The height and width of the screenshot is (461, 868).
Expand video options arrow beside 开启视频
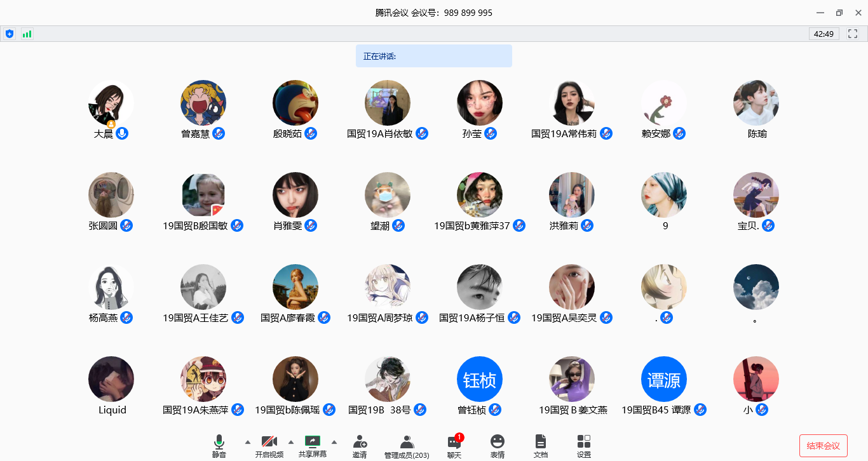tap(291, 442)
